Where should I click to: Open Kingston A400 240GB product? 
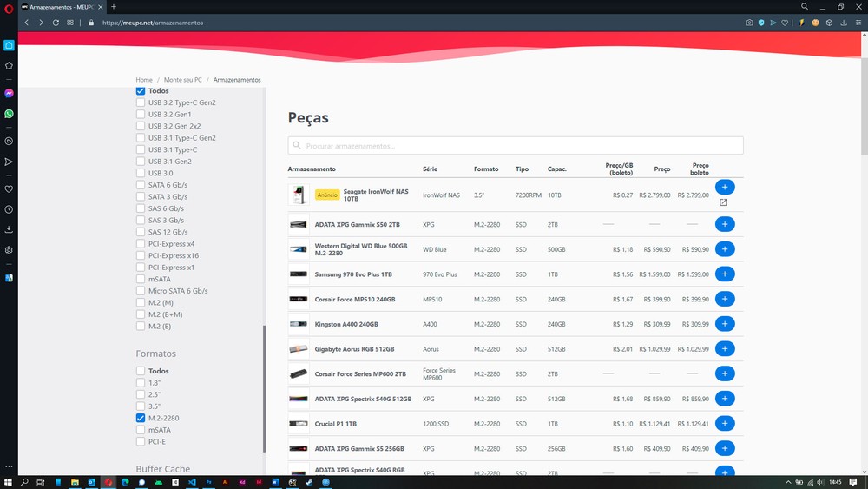(x=346, y=325)
